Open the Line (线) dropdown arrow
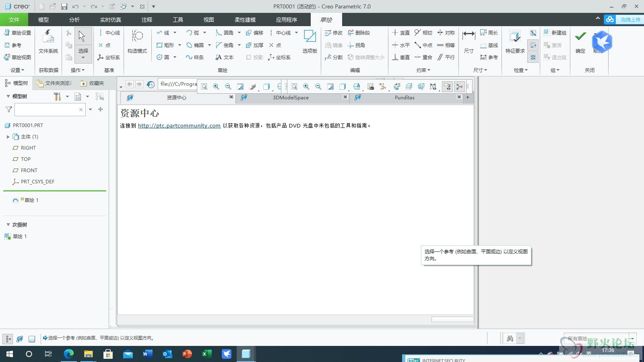 click(x=175, y=33)
